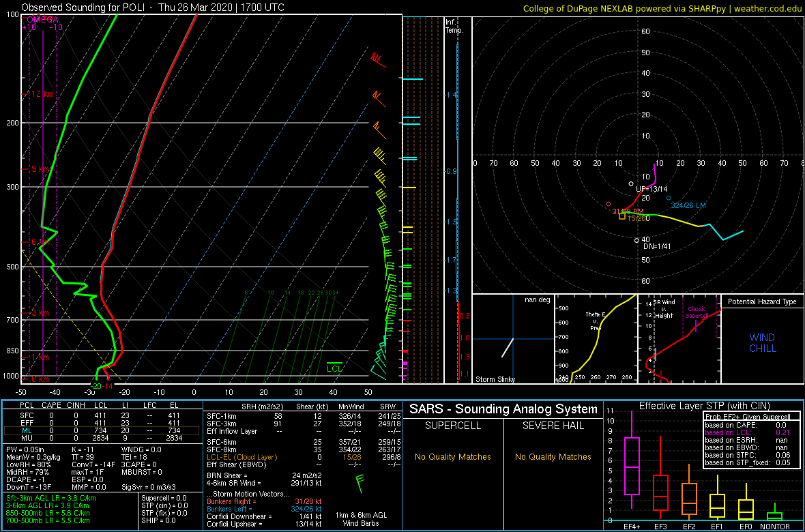Click the Bunkers Right storm motion entry
The width and height of the screenshot is (805, 532).
[x=265, y=501]
